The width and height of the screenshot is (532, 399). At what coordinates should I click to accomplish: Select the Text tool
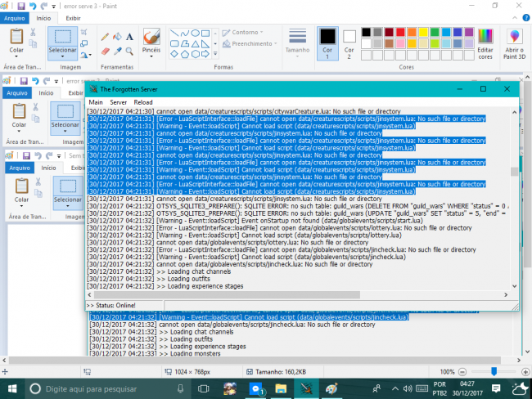[x=129, y=37]
